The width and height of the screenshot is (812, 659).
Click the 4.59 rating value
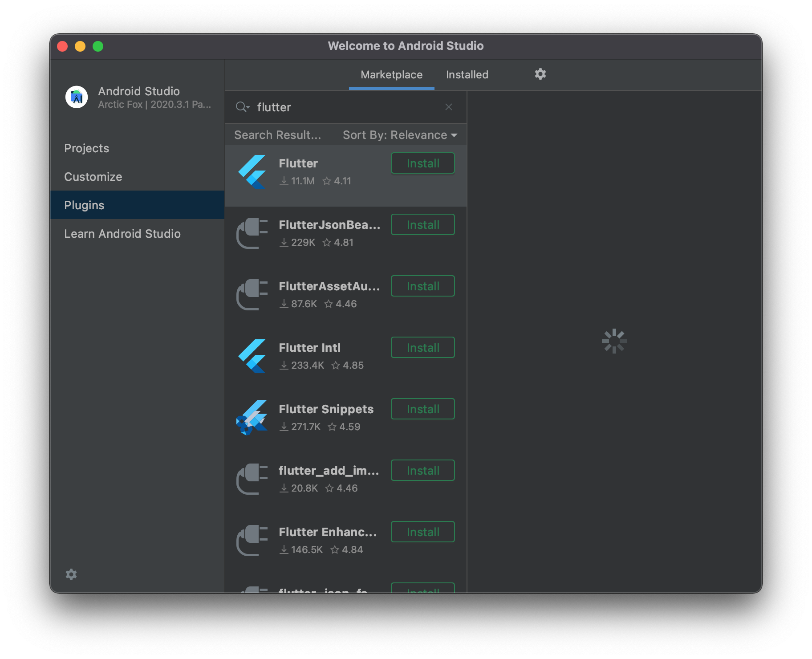pos(350,427)
